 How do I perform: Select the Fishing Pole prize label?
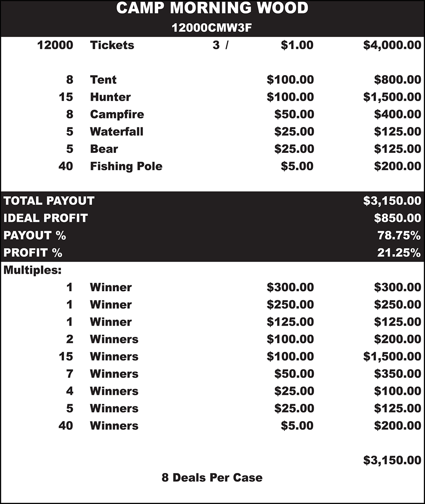click(x=126, y=166)
